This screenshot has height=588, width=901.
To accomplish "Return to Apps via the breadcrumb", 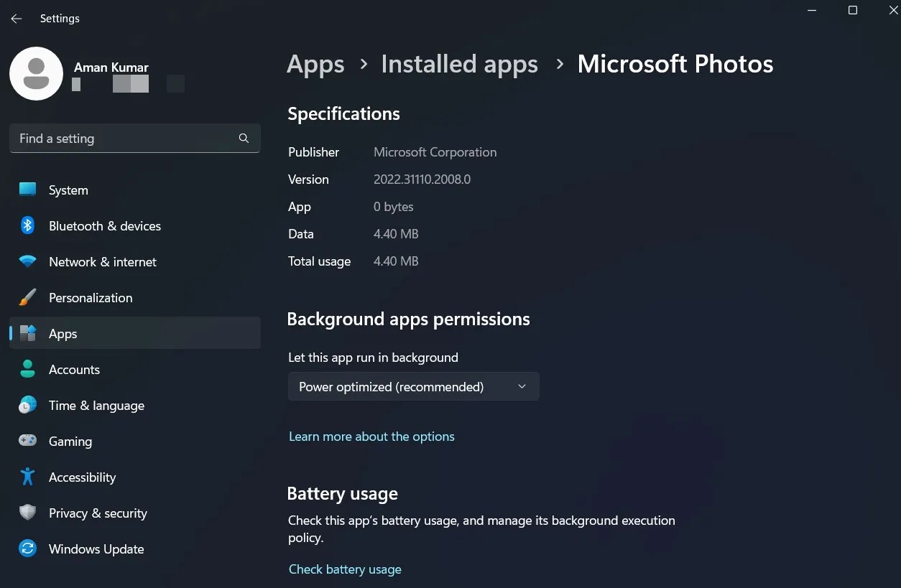I will point(315,64).
